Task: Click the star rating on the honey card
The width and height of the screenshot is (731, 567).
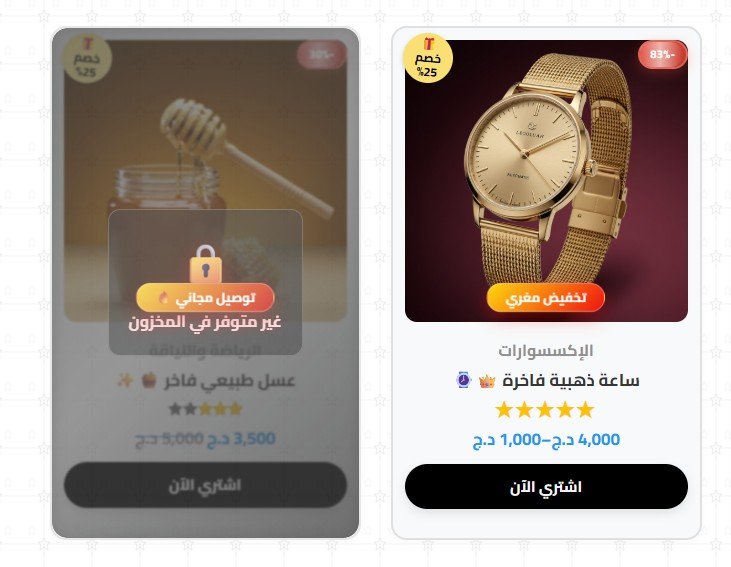Action: point(206,409)
